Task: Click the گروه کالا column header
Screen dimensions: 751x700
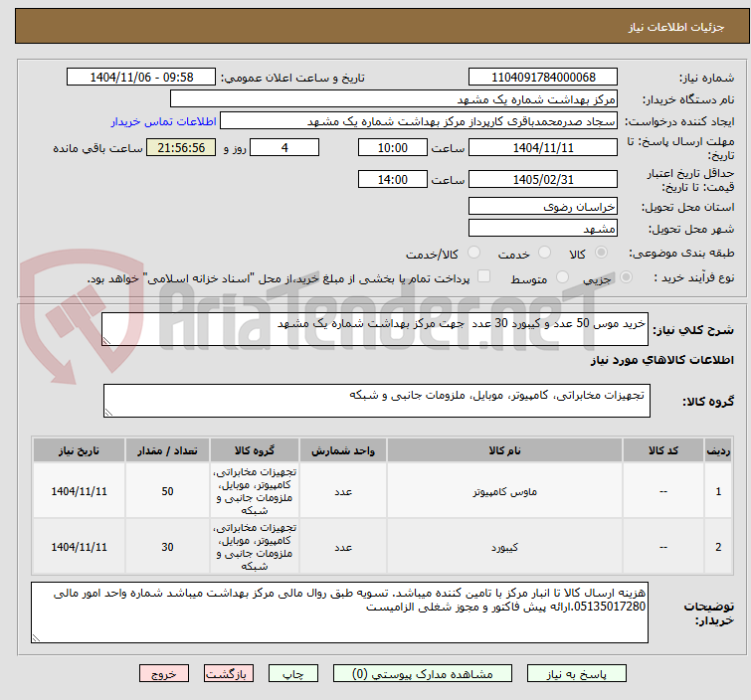Action: coord(255,450)
